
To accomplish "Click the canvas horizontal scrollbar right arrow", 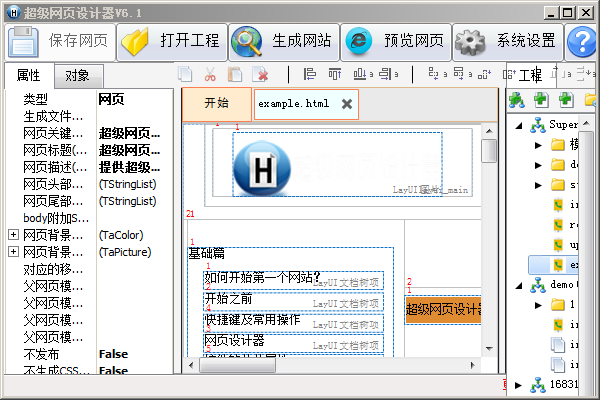I will [473, 365].
